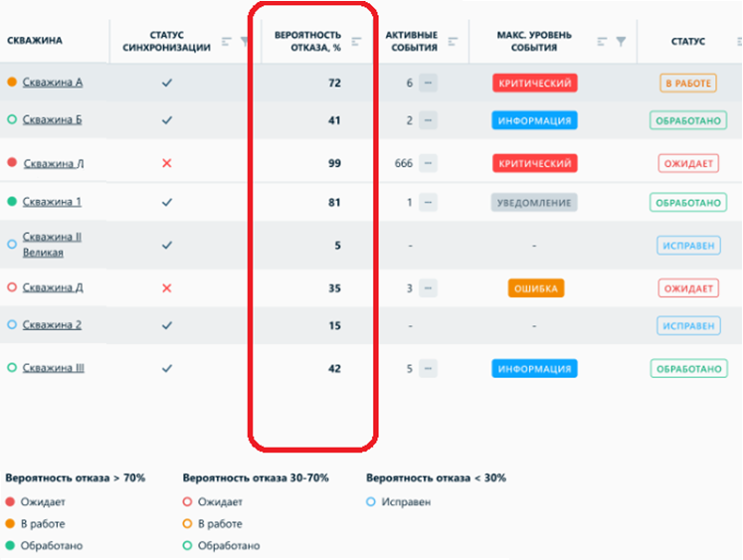Click failed sync cross for Скважина Д
Screen dimensions: 743x560
(x=167, y=288)
